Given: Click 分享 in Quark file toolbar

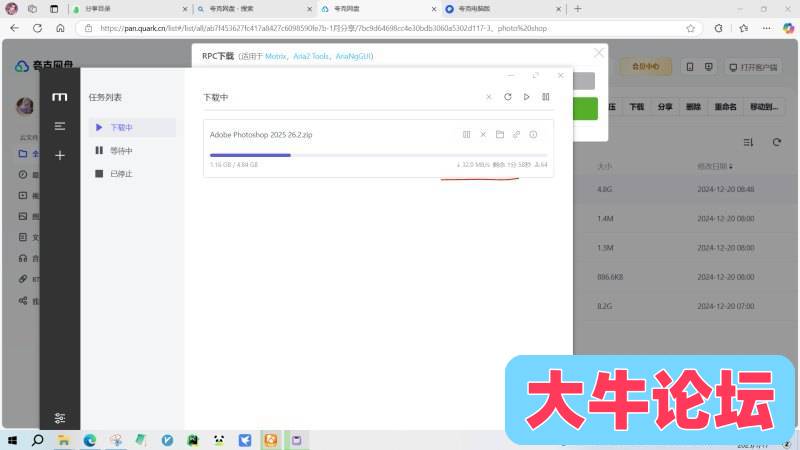Looking at the screenshot, I should tap(665, 107).
